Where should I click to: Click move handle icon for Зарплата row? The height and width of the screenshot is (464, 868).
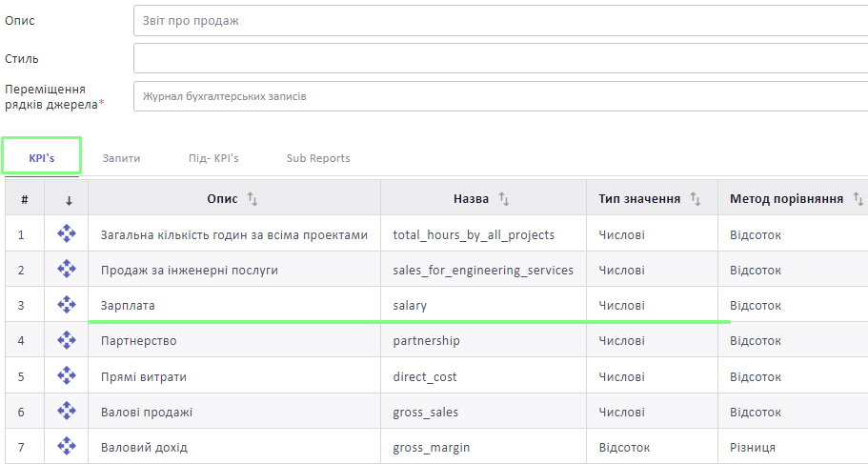(67, 305)
